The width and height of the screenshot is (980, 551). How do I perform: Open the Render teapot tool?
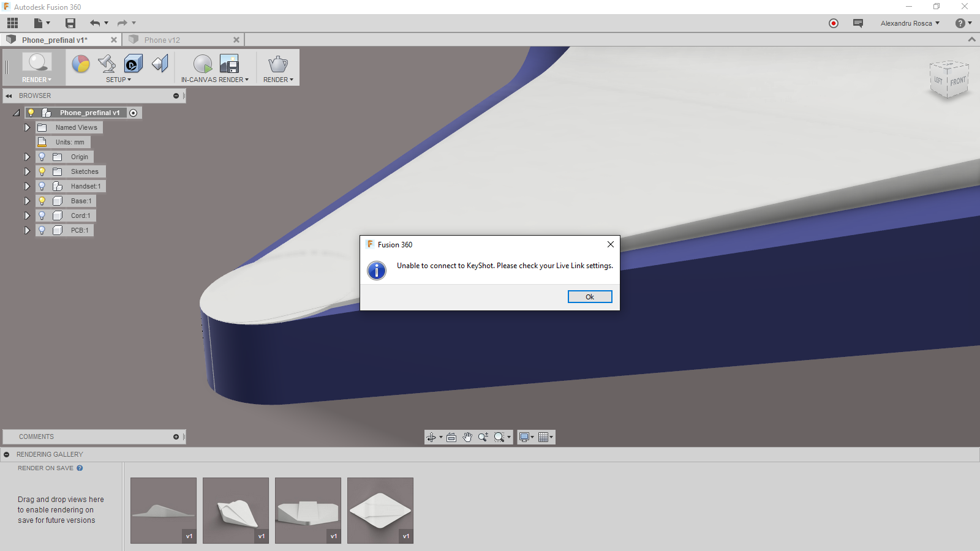(277, 63)
